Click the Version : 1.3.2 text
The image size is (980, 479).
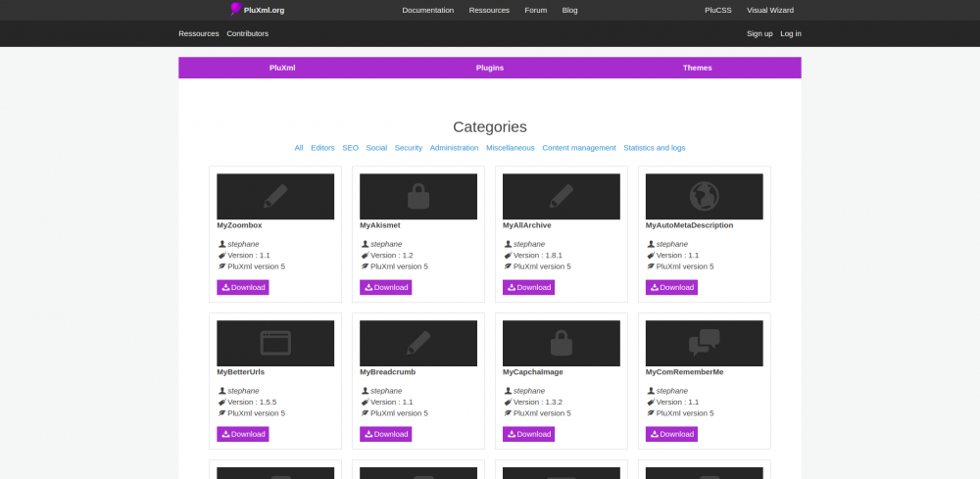tap(537, 403)
